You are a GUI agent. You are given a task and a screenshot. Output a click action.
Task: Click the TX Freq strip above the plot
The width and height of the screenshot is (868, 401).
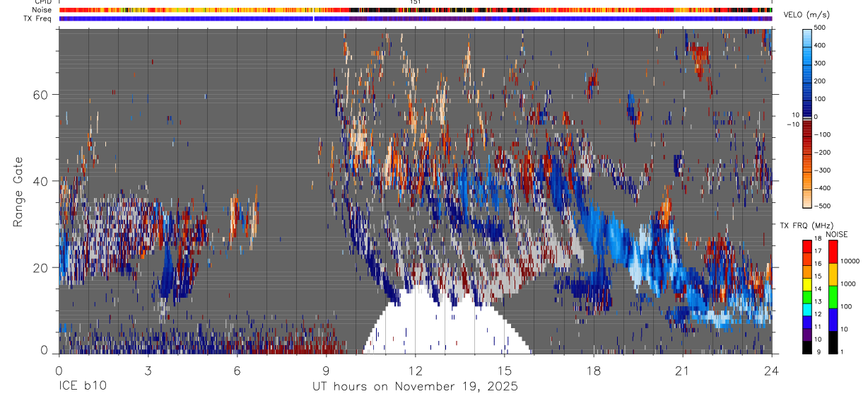[x=416, y=18]
